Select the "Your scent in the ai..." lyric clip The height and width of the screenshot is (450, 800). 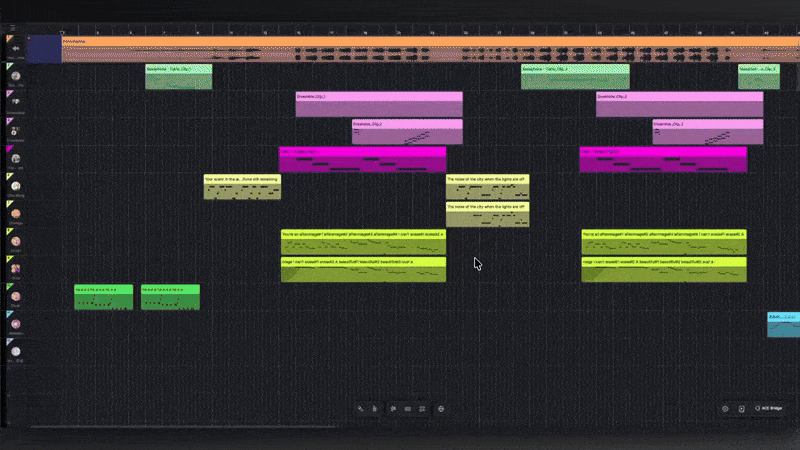click(x=242, y=187)
